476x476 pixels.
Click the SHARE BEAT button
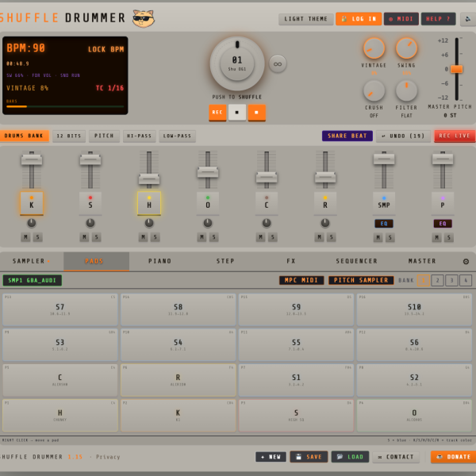(x=347, y=136)
